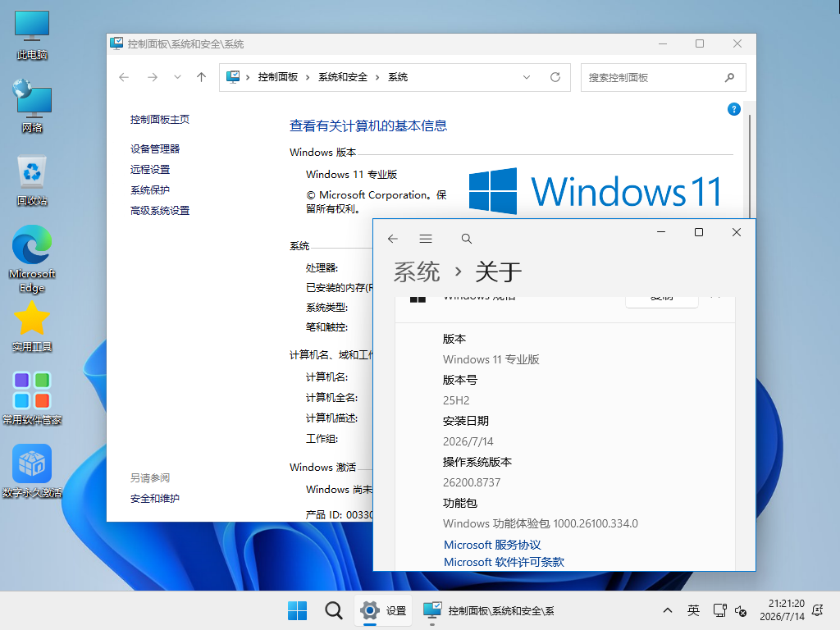Image resolution: width=840 pixels, height=630 pixels.
Task: Expand the address bar history dropdown
Action: (x=527, y=77)
